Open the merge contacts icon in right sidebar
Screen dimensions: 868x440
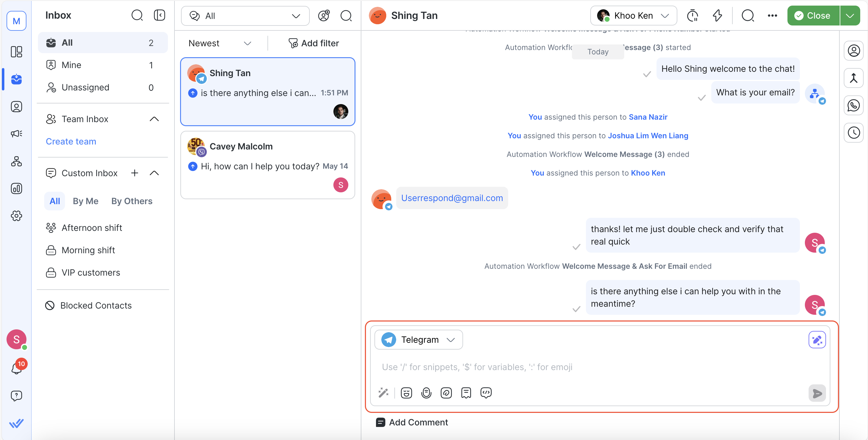point(853,78)
